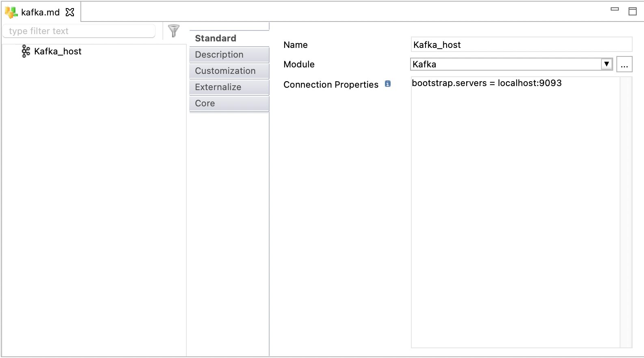Click into the Connection Properties text area
644x358 pixels.
[x=516, y=212]
